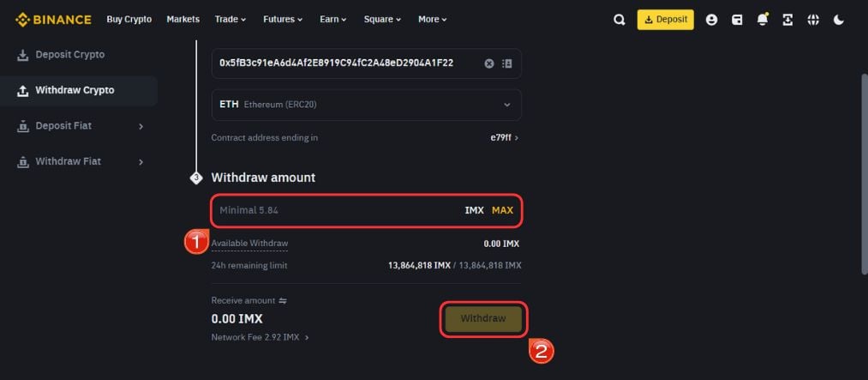Open the download app icon
The width and height of the screenshot is (868, 380).
click(787, 20)
